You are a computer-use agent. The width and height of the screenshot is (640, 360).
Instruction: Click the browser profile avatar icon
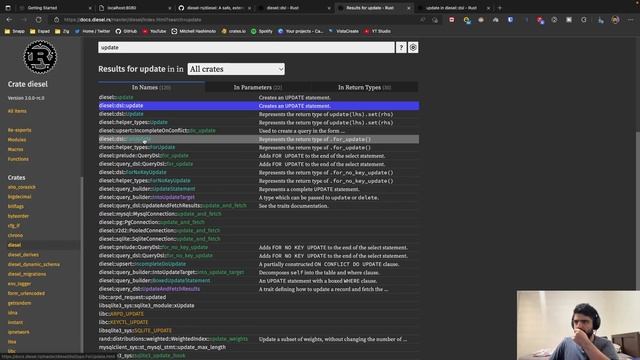[x=616, y=20]
